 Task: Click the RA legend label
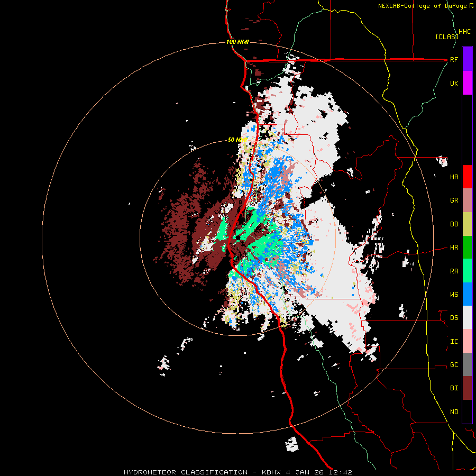(454, 271)
